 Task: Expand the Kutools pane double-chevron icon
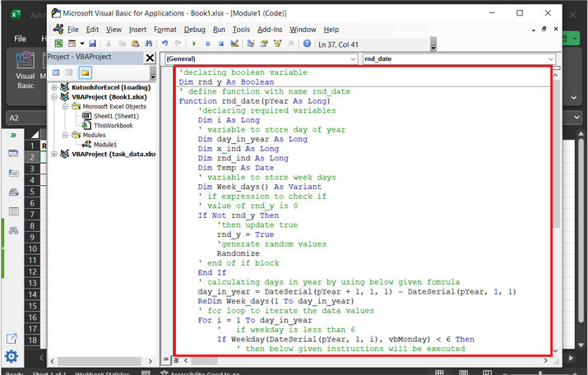point(13,135)
